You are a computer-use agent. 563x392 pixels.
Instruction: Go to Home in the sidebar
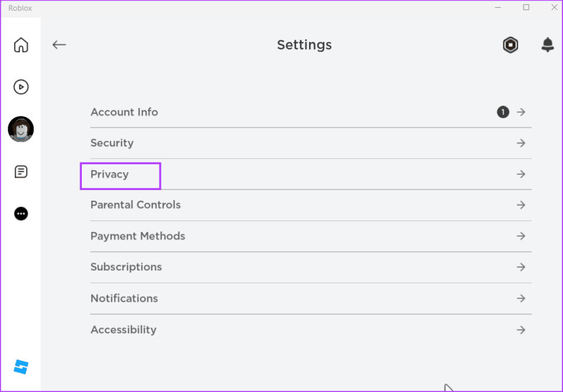[x=21, y=45]
